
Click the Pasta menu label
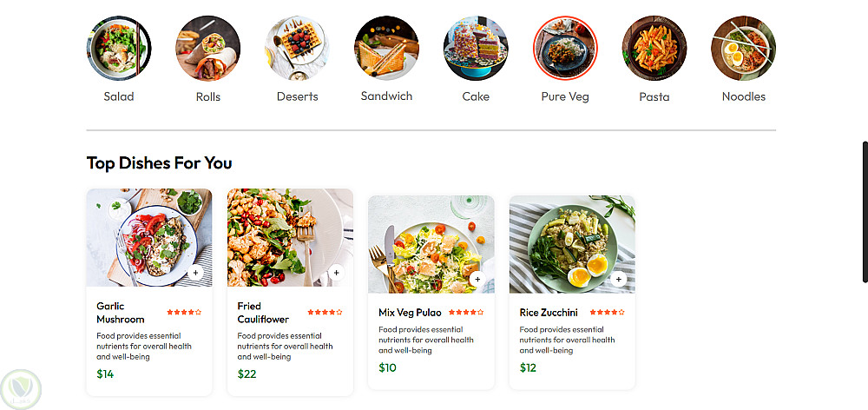654,97
